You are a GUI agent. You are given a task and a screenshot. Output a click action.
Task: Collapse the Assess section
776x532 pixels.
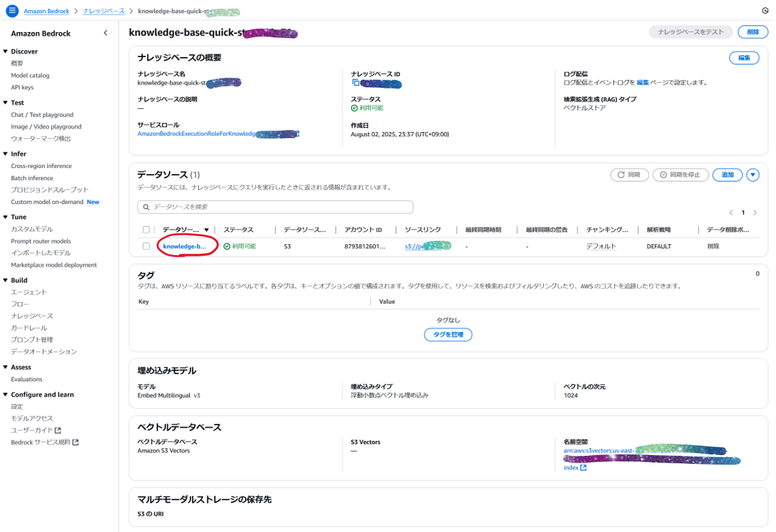(5, 367)
